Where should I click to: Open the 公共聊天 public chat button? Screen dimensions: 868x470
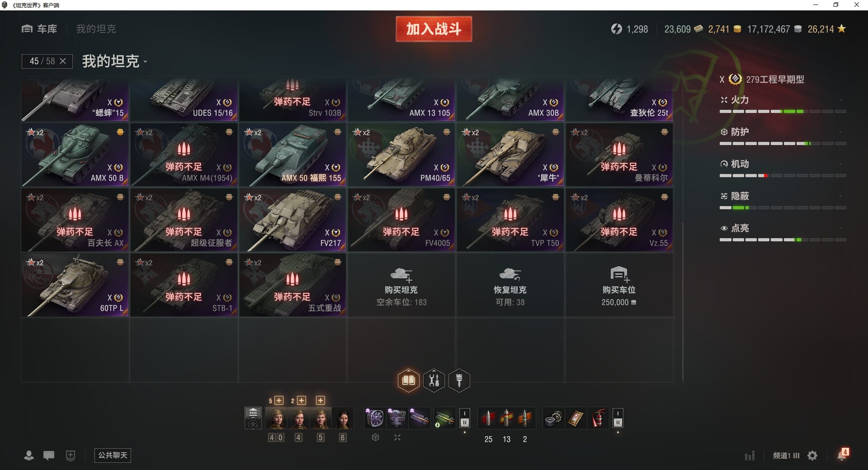point(113,455)
